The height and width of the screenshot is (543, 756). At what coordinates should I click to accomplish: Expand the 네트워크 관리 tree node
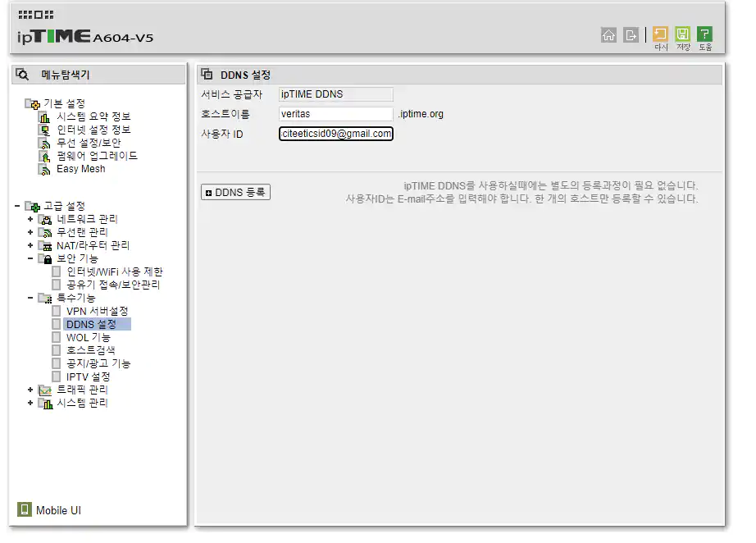click(30, 219)
